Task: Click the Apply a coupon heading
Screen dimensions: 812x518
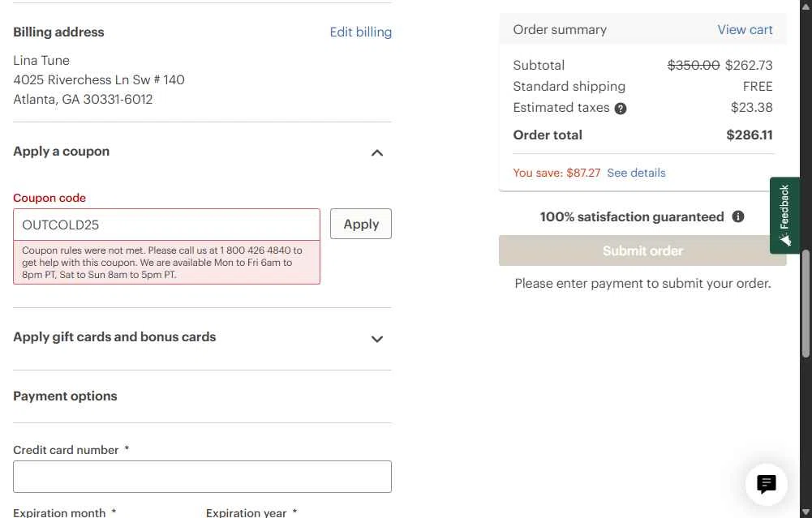Action: pos(62,152)
